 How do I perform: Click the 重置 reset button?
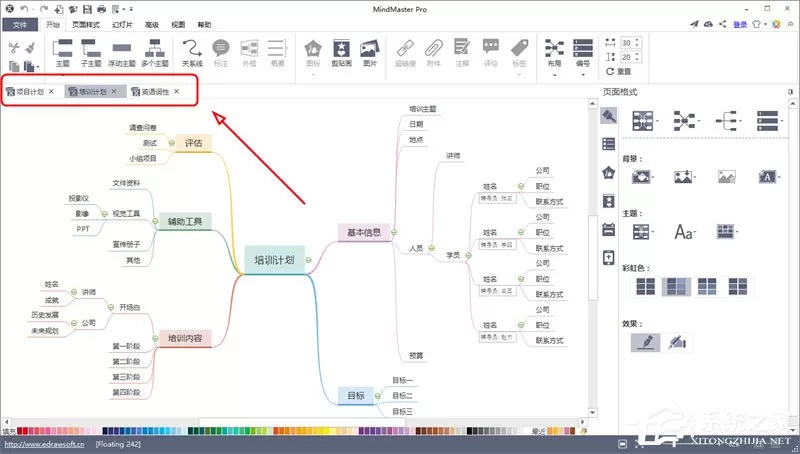tap(618, 71)
